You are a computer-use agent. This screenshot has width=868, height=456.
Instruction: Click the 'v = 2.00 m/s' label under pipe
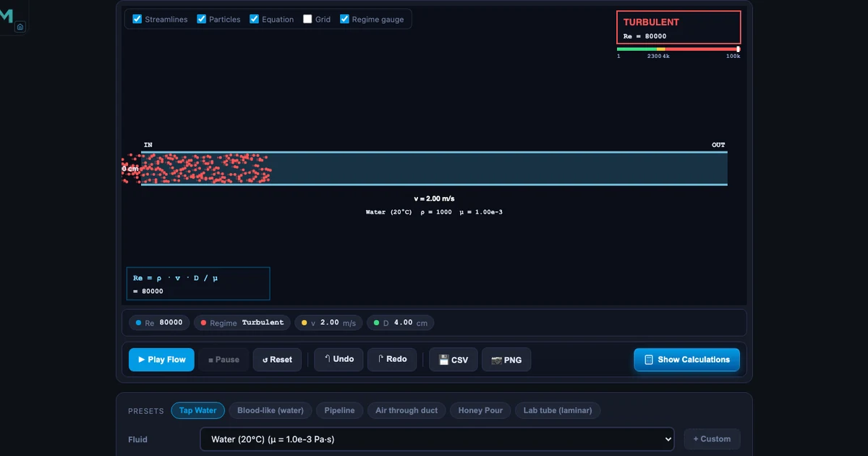pos(434,198)
